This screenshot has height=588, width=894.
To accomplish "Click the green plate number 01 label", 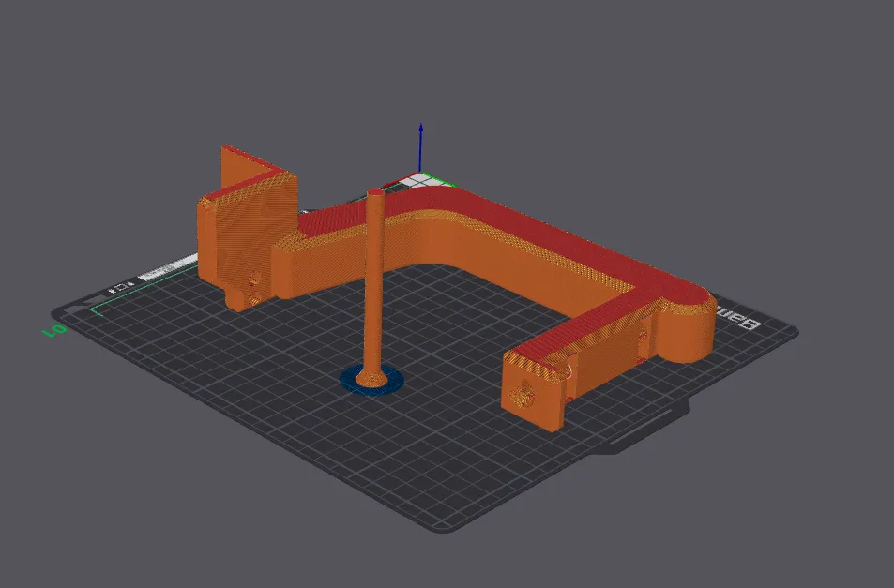I will 53,330.
